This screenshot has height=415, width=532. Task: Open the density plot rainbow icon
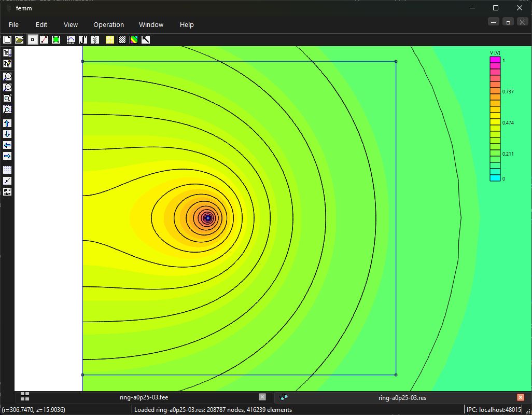[134, 40]
